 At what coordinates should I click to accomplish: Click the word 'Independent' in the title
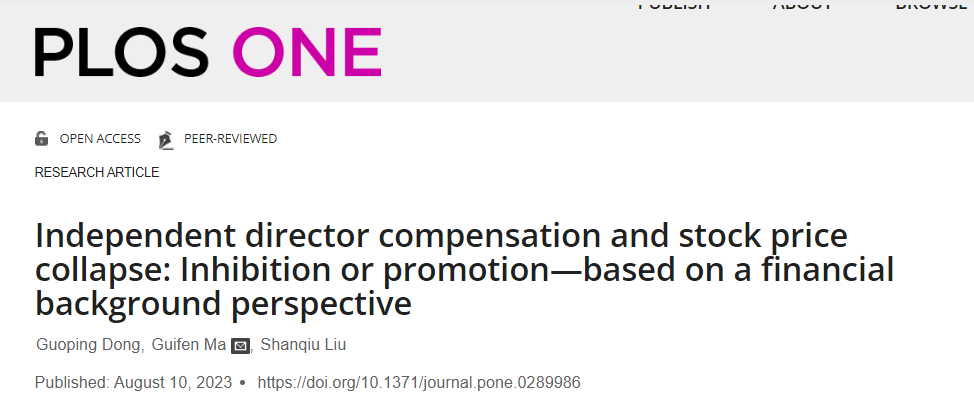(x=135, y=236)
